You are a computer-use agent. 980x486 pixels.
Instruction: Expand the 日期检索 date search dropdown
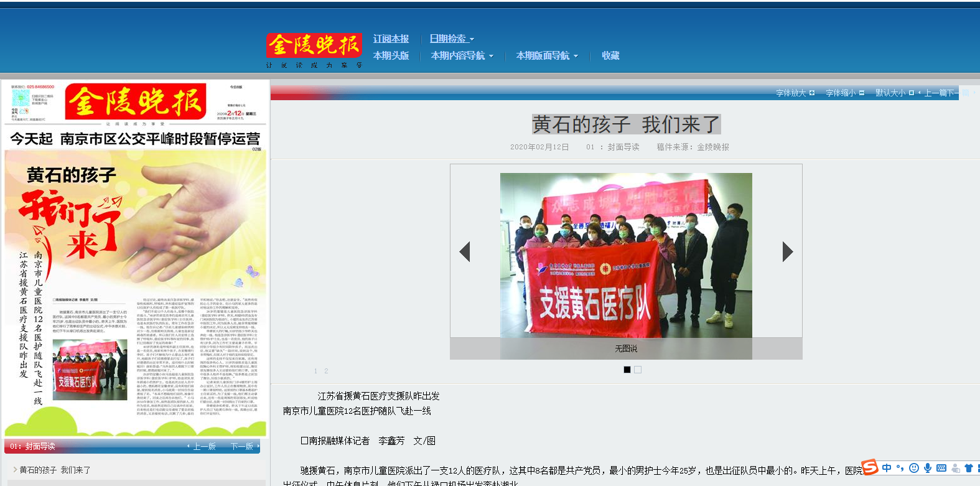pos(452,39)
